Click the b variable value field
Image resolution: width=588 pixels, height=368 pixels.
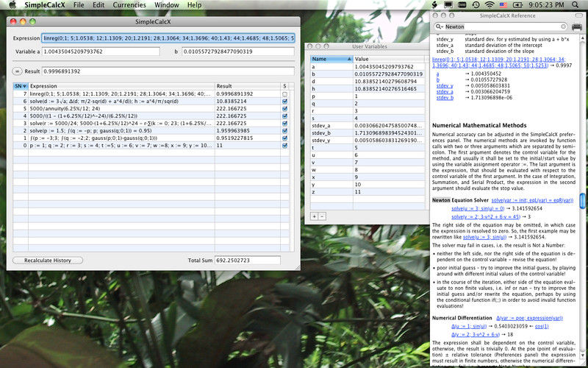pos(237,52)
